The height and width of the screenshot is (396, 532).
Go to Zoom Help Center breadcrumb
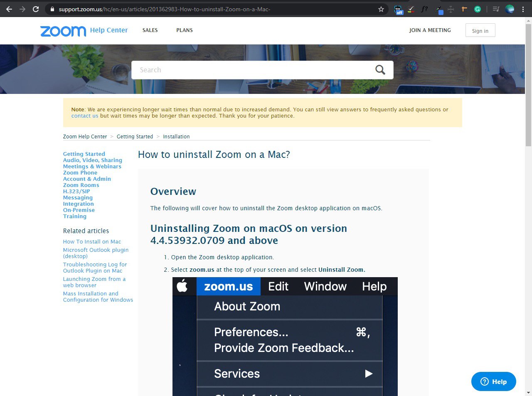point(85,136)
